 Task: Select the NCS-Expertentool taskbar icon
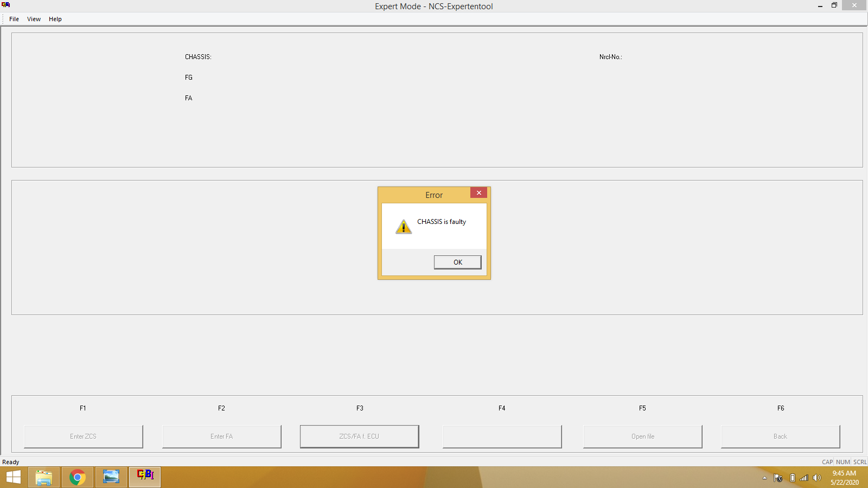coord(145,477)
